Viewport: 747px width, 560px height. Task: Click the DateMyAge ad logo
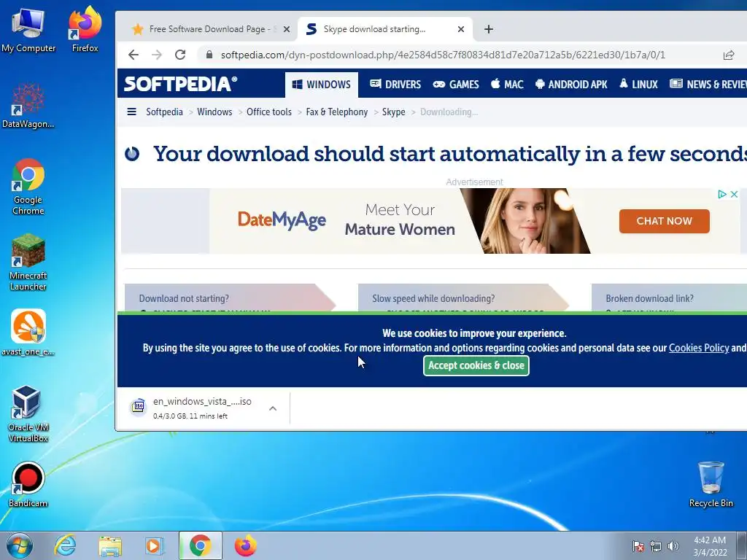(x=282, y=220)
